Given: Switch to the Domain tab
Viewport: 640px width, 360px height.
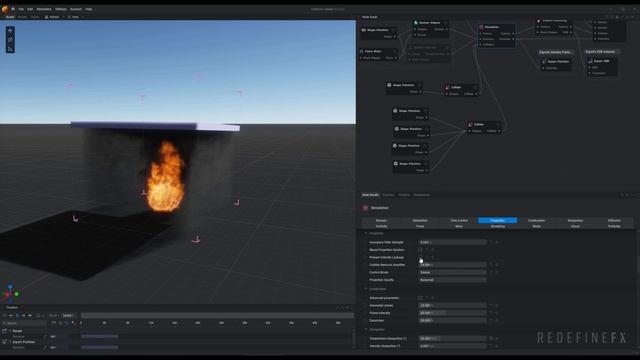Looking at the screenshot, I should pyautogui.click(x=381, y=220).
